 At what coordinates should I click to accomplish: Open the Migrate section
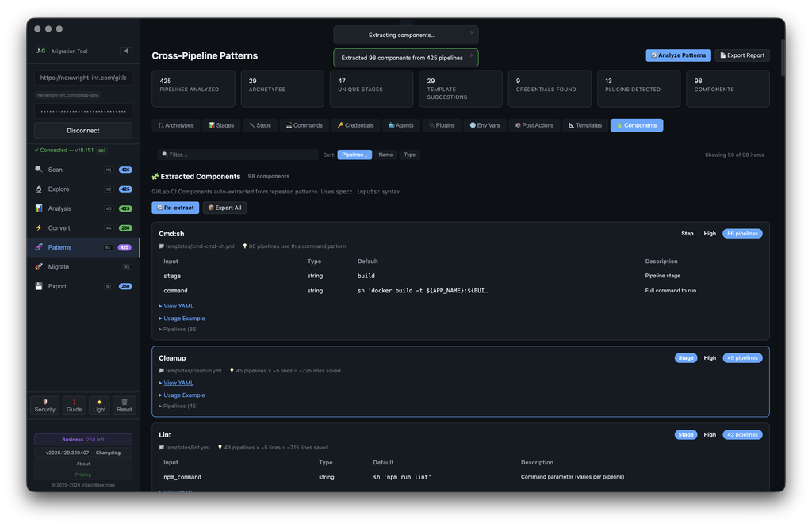(82, 266)
